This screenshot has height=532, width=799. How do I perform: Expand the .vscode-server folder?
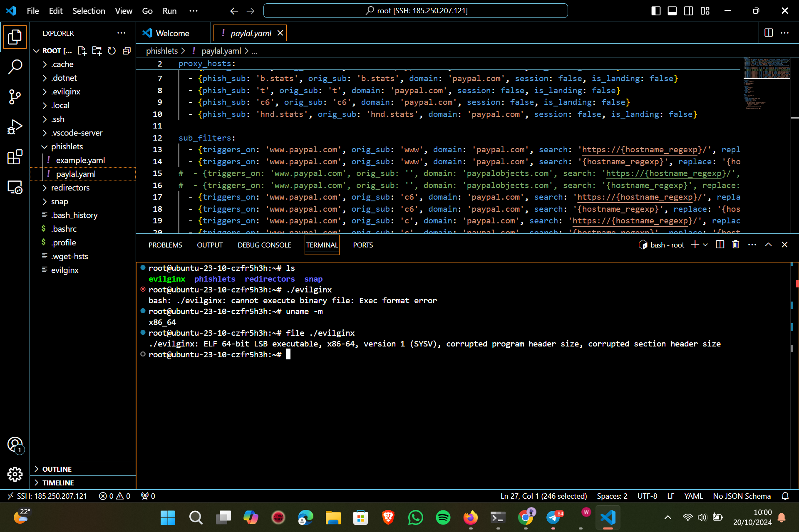tap(83, 133)
